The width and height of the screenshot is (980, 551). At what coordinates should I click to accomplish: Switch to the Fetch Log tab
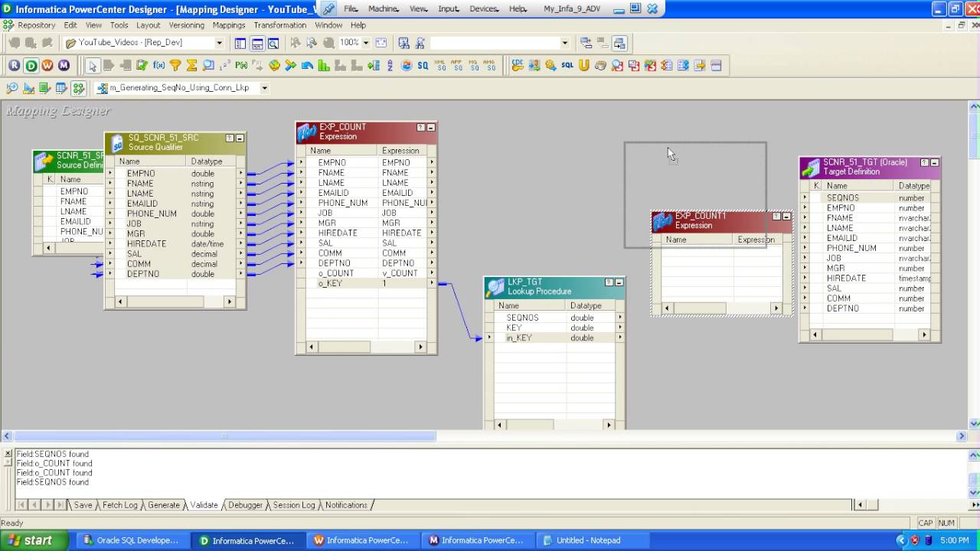(120, 505)
